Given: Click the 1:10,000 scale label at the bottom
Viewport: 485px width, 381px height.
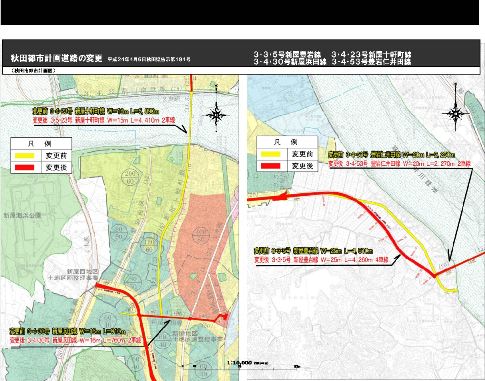Looking at the screenshot, I should [239, 363].
